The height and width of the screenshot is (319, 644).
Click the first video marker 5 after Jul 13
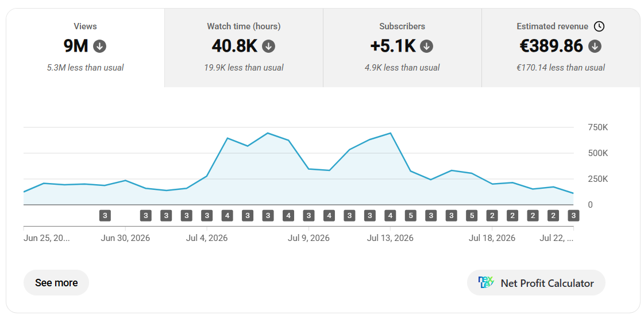click(x=410, y=216)
